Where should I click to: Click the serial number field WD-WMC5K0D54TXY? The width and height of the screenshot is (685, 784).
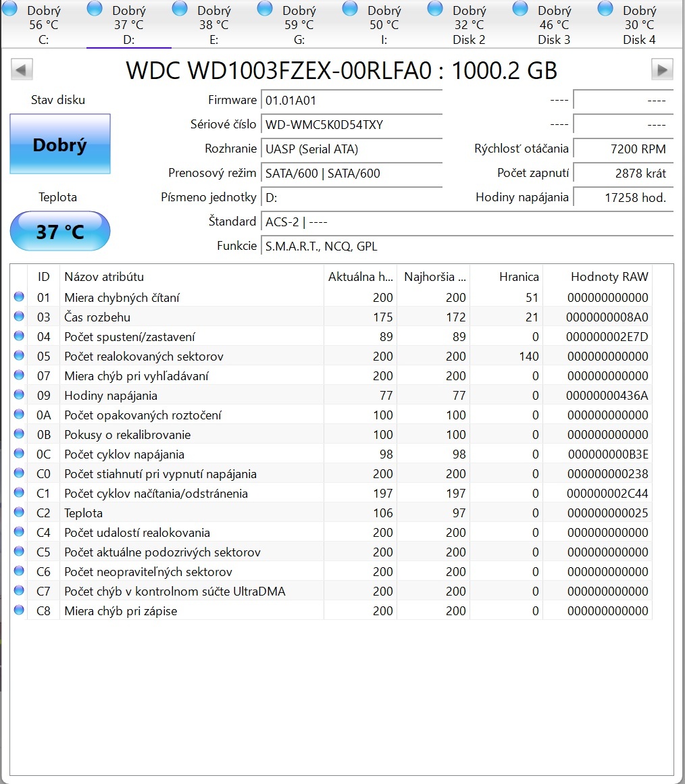pos(351,124)
